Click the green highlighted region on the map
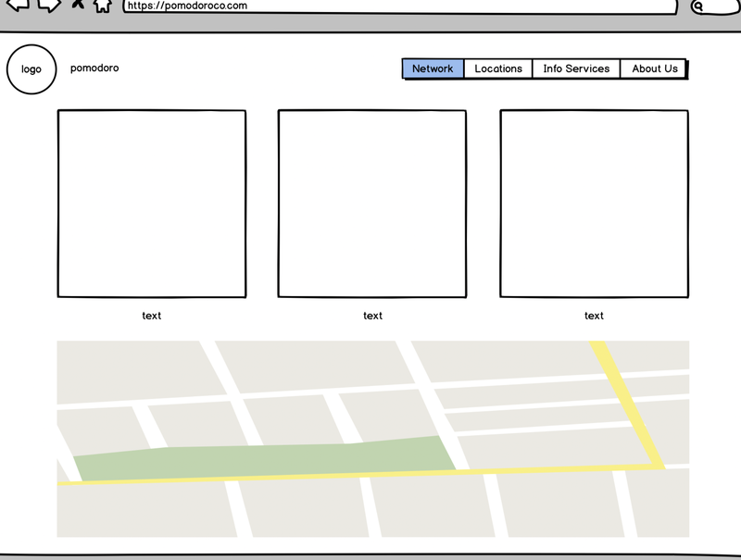 pos(269,455)
